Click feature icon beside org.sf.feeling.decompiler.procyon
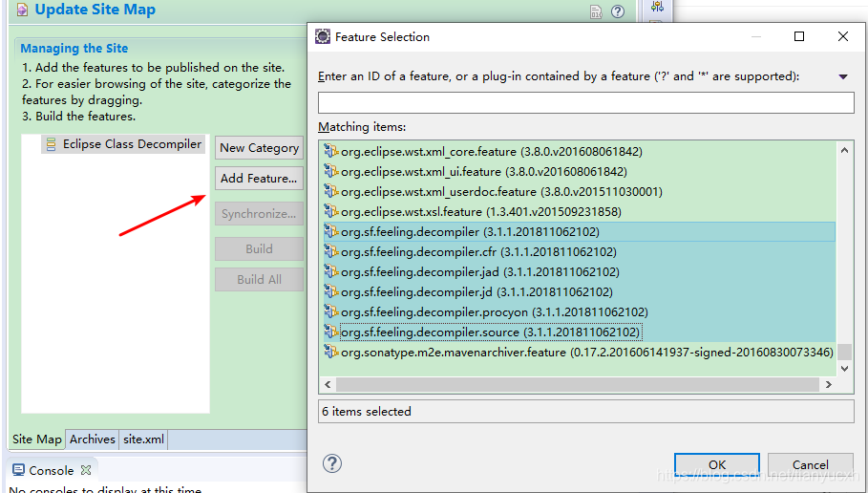This screenshot has width=868, height=493. click(331, 311)
